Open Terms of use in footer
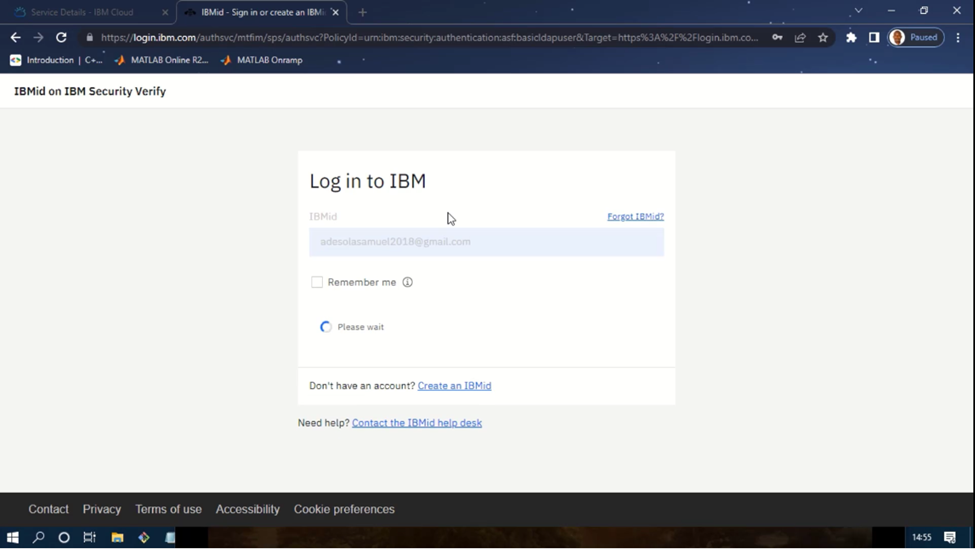Image resolution: width=975 pixels, height=549 pixels. point(169,509)
